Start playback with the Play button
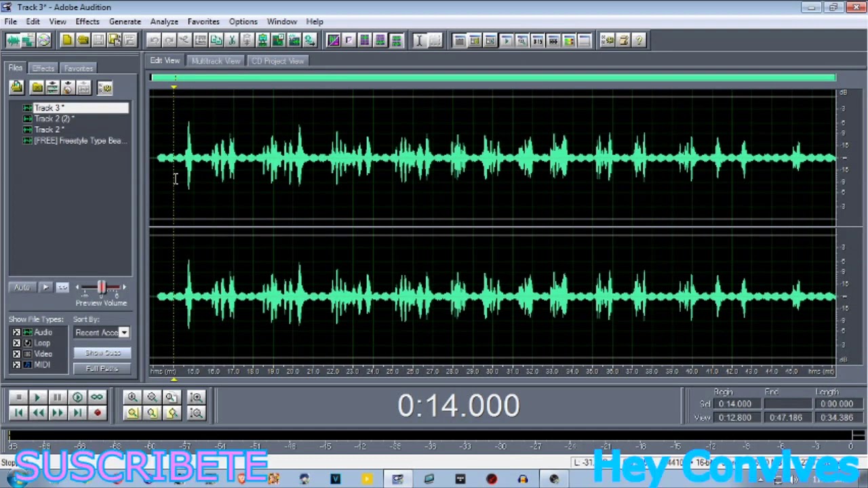This screenshot has height=488, width=868. [x=38, y=398]
